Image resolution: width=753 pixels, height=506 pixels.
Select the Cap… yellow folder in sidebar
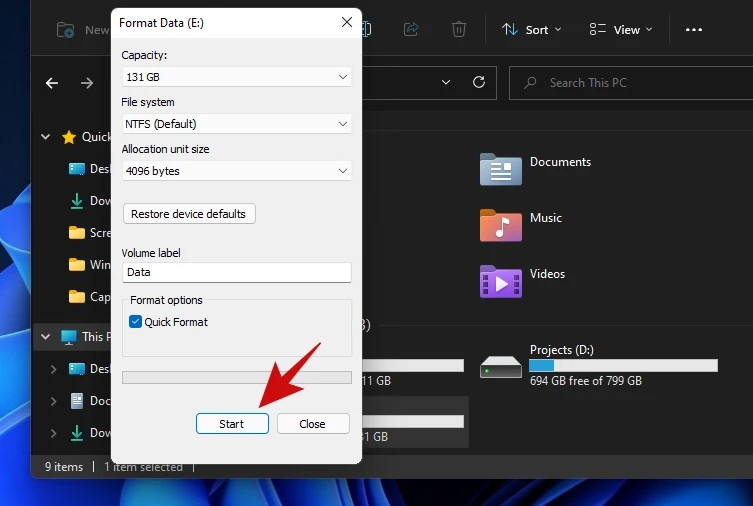(77, 297)
